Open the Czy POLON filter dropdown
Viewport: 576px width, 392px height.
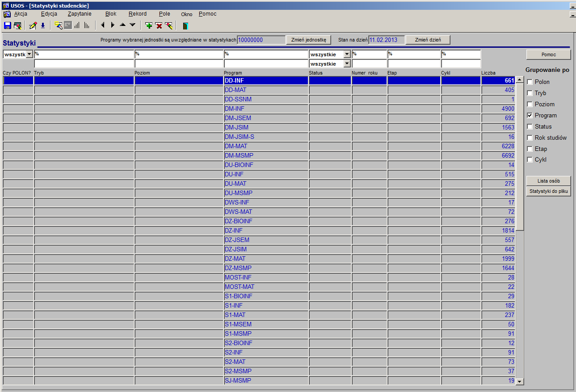coord(29,54)
